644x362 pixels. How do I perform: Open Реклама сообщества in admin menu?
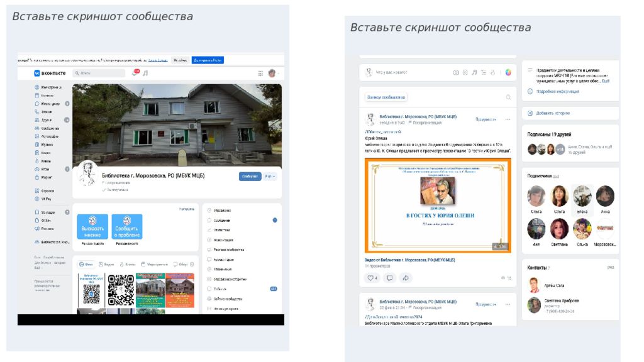[x=226, y=250]
